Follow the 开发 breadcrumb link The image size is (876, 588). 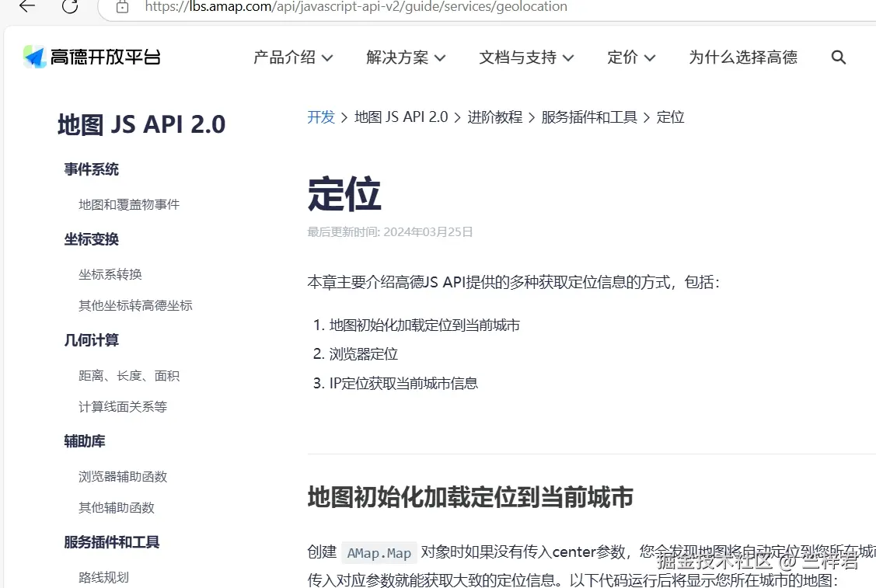tap(321, 117)
